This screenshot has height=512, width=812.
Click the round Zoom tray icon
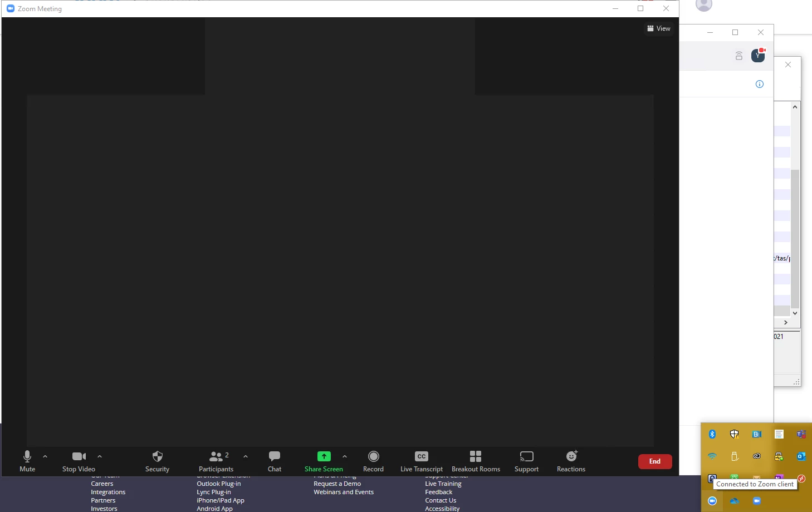tap(712, 501)
